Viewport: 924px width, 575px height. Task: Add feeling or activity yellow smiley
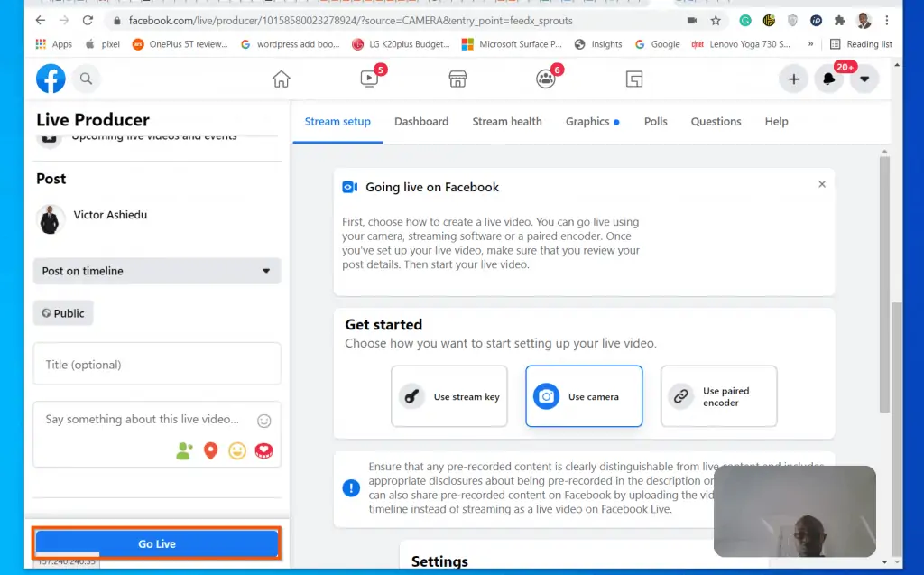point(237,451)
